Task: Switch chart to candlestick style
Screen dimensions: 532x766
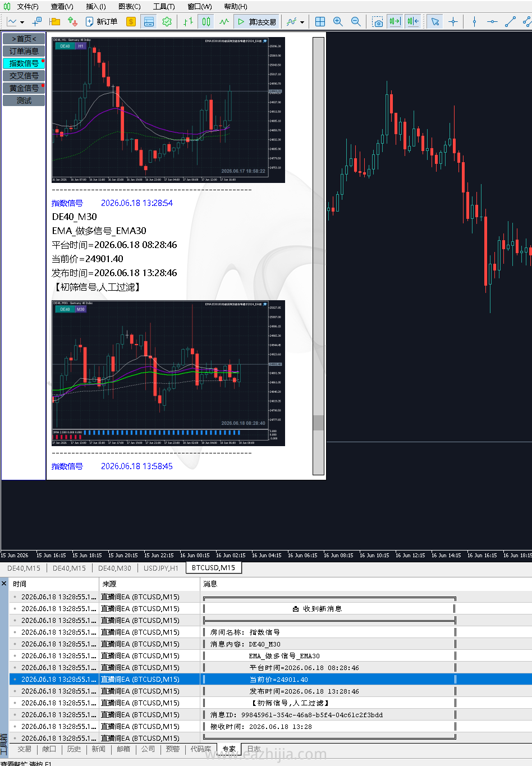Action: point(206,21)
